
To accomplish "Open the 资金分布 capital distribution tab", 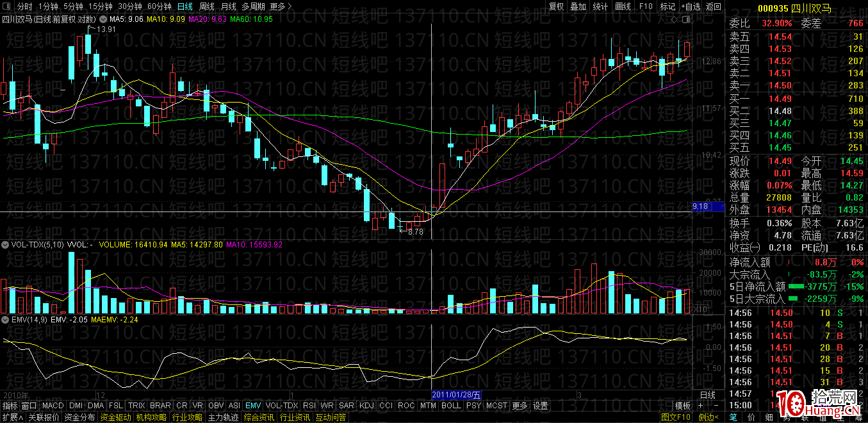I will click(x=80, y=417).
